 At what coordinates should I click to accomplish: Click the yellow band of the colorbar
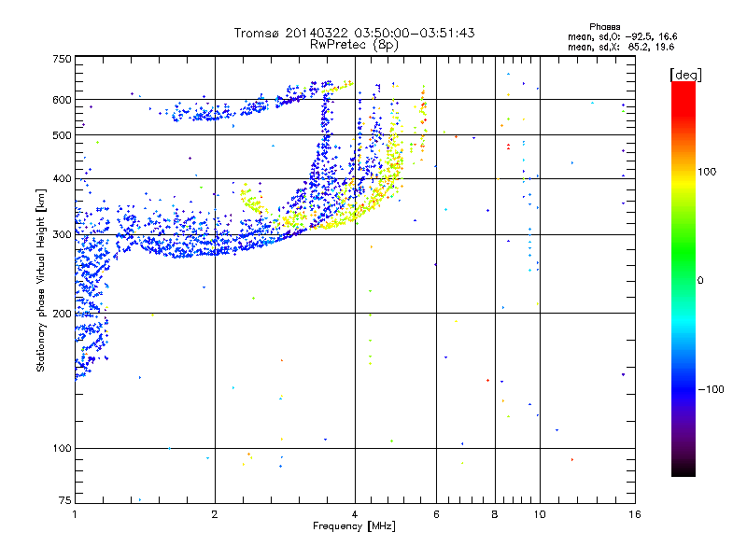pos(684,183)
